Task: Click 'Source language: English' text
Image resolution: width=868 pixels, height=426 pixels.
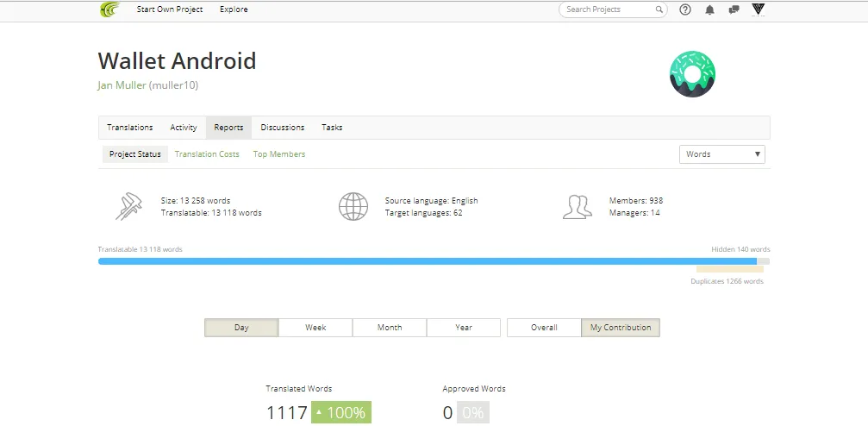Action: [x=431, y=201]
